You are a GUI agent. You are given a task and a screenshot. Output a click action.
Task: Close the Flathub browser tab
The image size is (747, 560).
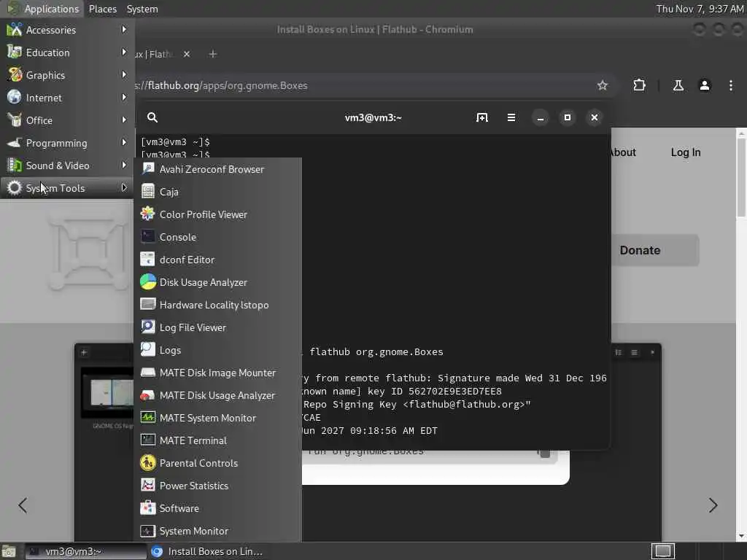tap(187, 54)
